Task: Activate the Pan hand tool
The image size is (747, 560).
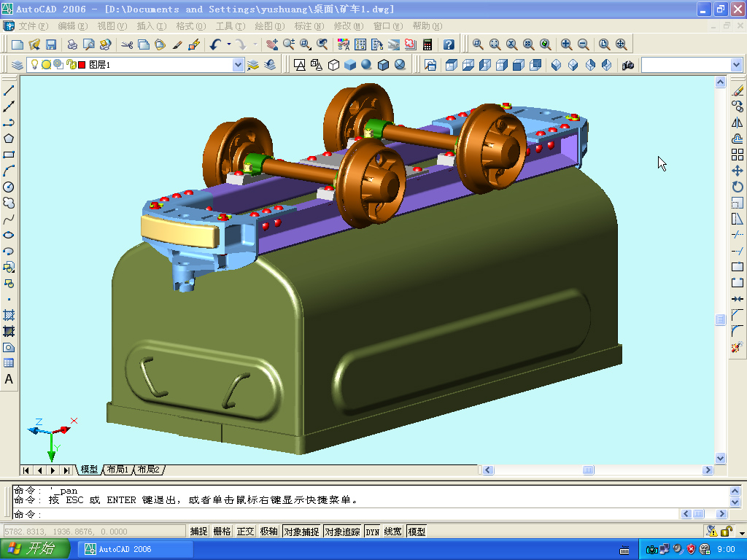Action: (272, 44)
